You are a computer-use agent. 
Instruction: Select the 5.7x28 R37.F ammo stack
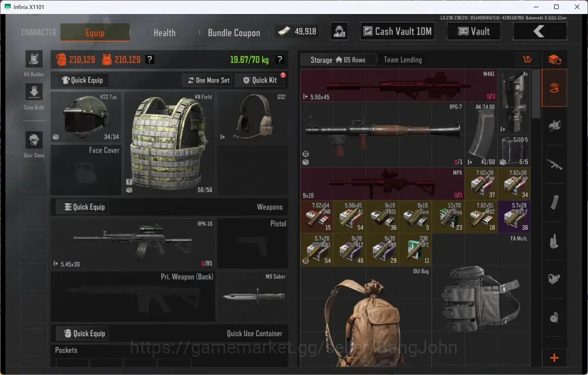click(x=514, y=216)
